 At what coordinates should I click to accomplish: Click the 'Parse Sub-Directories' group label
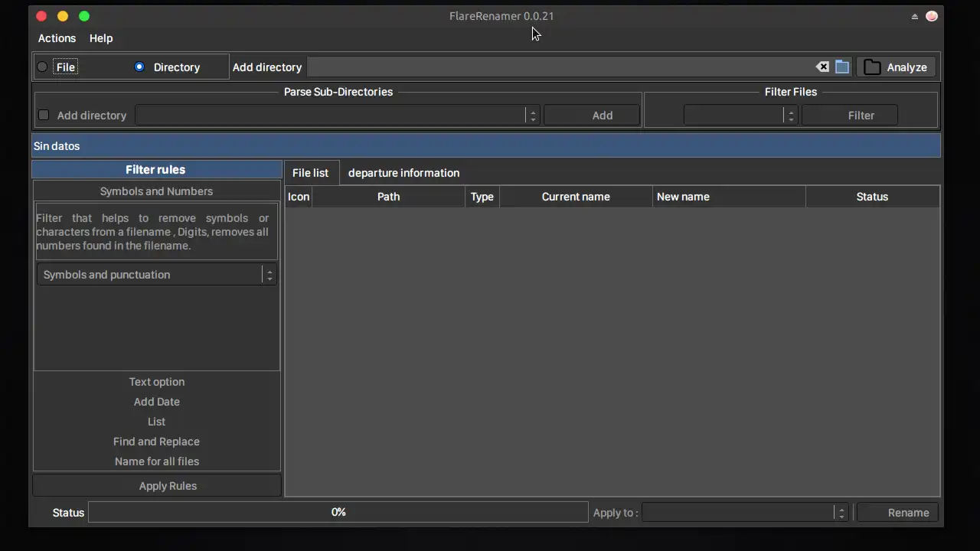point(338,92)
